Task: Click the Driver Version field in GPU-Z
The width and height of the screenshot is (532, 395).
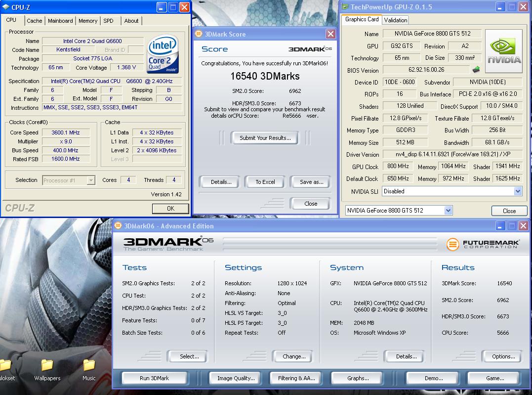Action: click(452, 154)
